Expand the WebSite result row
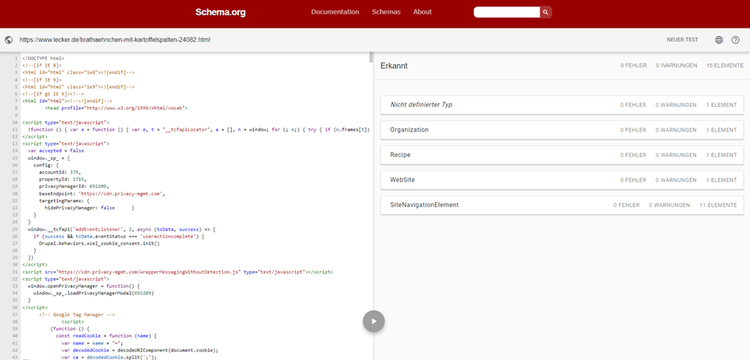The image size is (750, 360). (x=562, y=180)
